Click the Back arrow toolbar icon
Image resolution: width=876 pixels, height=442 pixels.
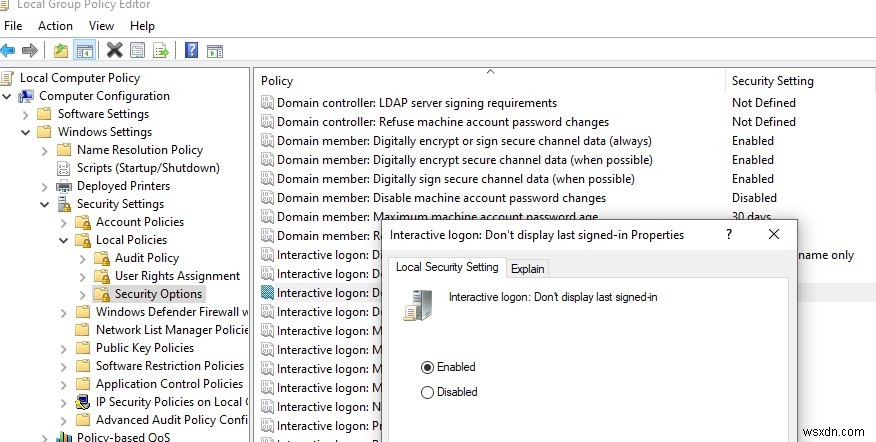click(x=9, y=50)
